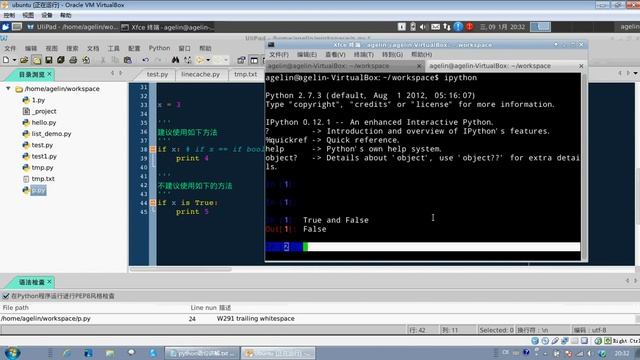Viewport: 640px width, 360px height.
Task: Click the yellow Run icon in toolbar
Action: 200,60
